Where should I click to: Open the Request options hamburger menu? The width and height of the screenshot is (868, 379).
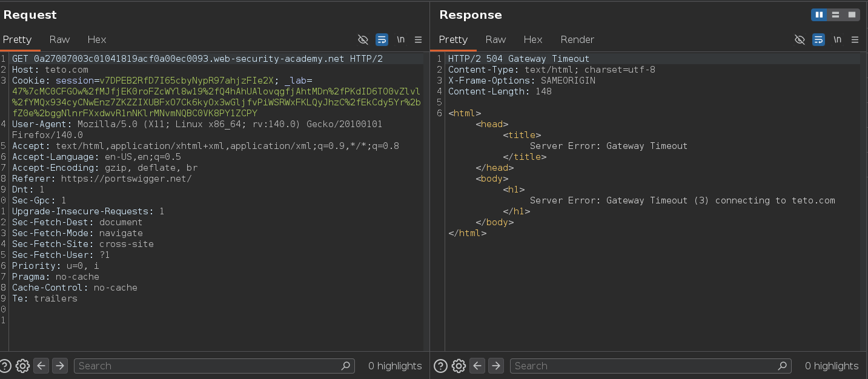click(418, 39)
